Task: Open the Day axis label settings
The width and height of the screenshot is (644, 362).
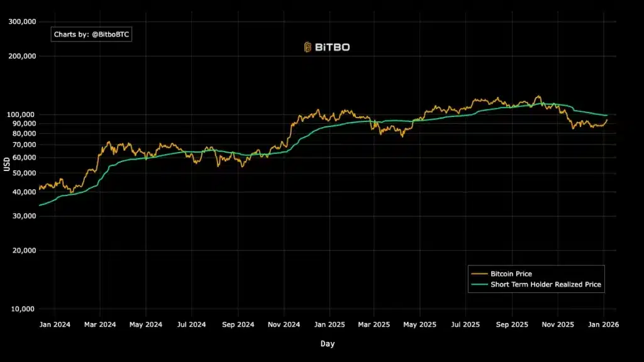Action: (x=327, y=344)
